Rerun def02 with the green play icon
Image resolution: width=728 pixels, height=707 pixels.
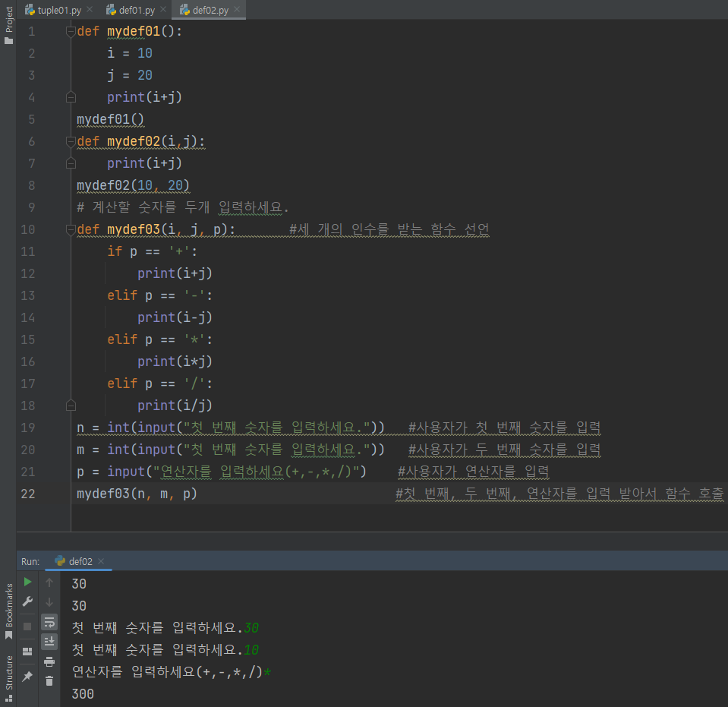tap(27, 582)
